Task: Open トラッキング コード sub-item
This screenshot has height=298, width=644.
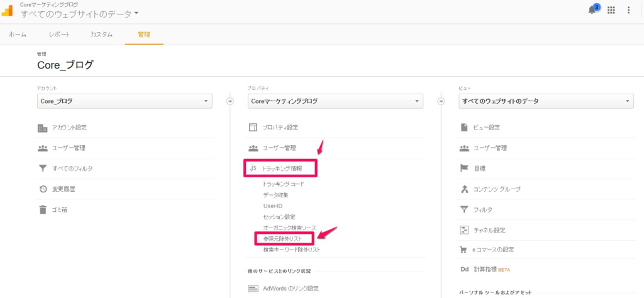Action: [284, 184]
